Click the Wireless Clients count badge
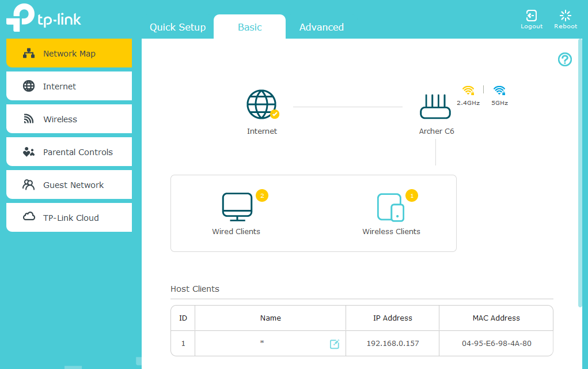The height and width of the screenshot is (369, 588). pos(412,195)
